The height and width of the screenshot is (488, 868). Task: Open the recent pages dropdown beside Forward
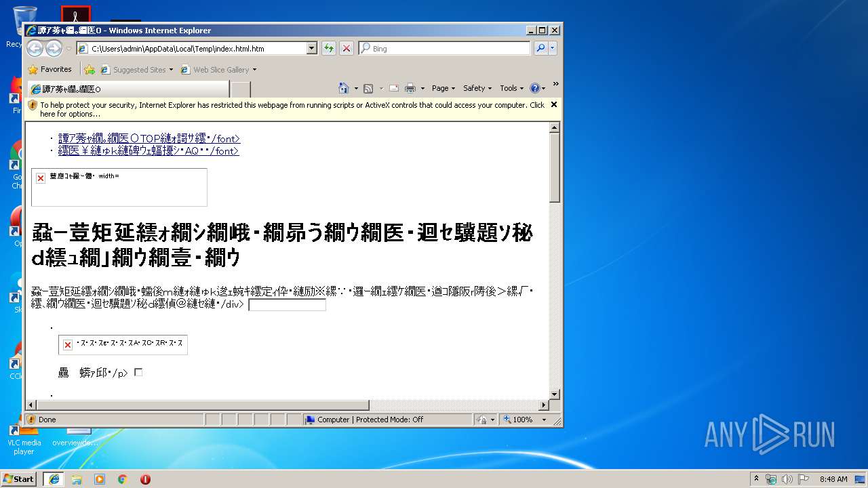(x=68, y=49)
